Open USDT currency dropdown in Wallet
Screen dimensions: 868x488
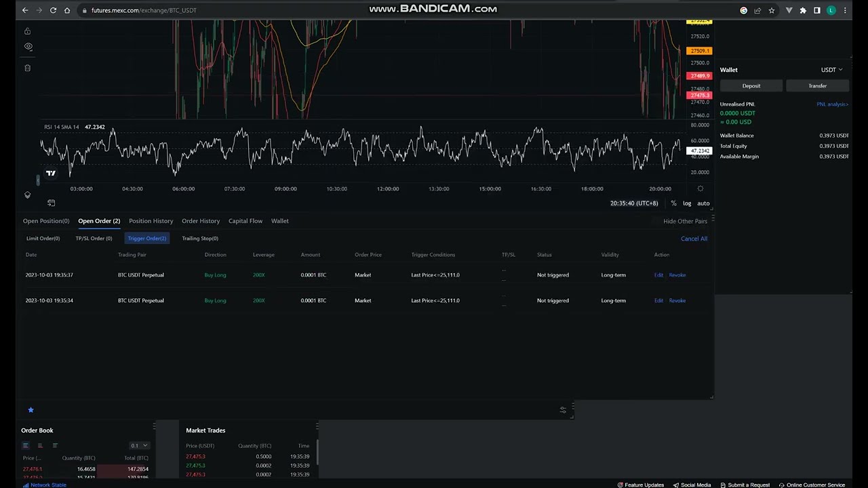click(x=831, y=70)
